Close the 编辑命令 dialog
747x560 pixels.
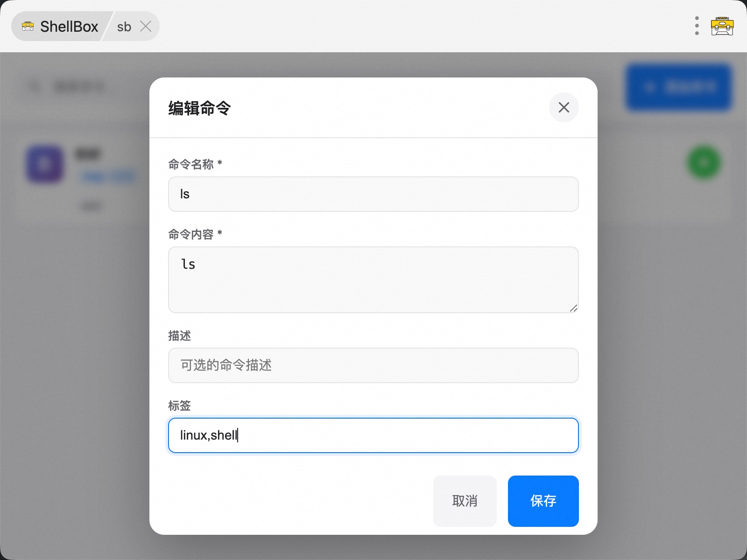tap(564, 107)
